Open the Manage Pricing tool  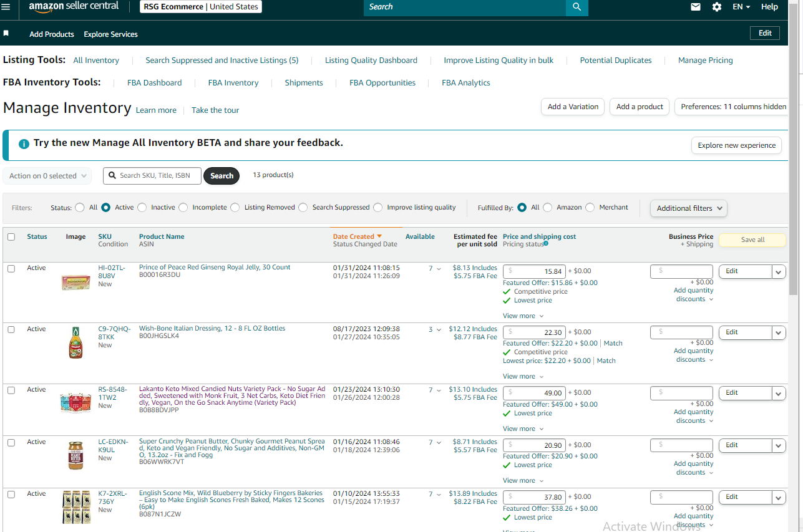(x=706, y=60)
